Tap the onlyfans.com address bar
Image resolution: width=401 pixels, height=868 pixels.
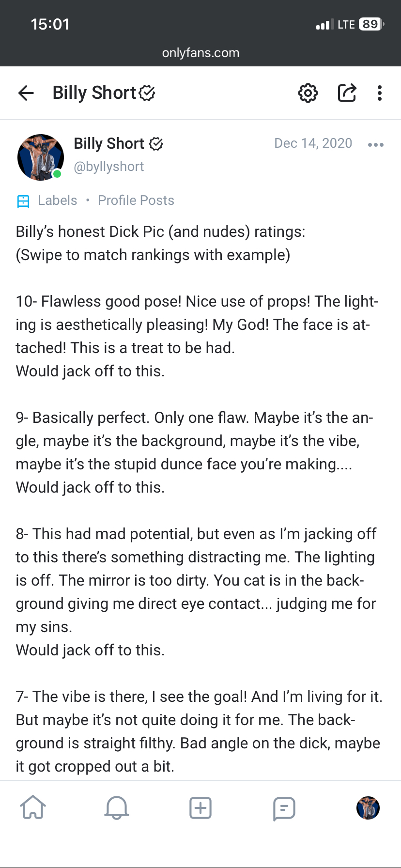point(200,53)
